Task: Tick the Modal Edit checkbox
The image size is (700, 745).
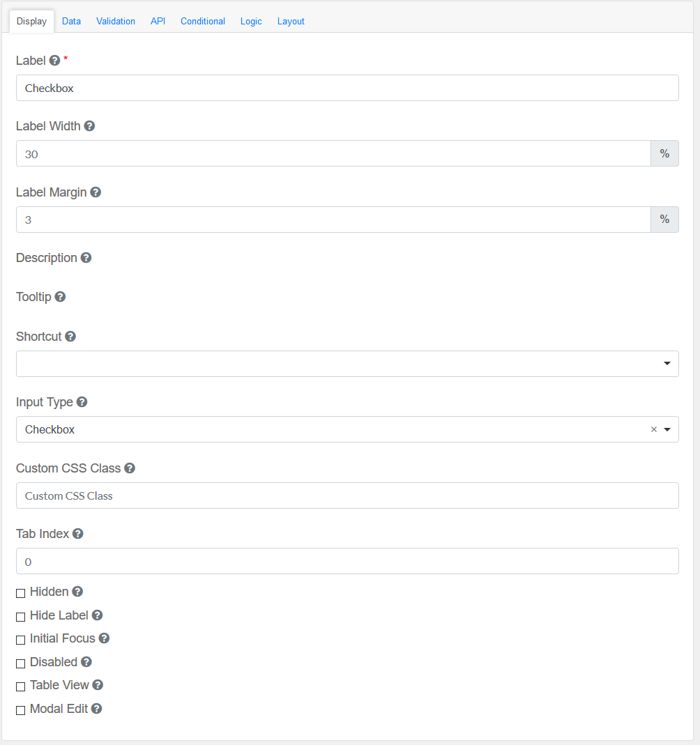Action: [21, 710]
